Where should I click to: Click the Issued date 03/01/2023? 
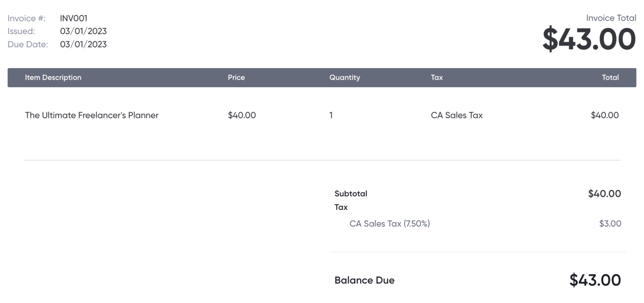coord(83,31)
